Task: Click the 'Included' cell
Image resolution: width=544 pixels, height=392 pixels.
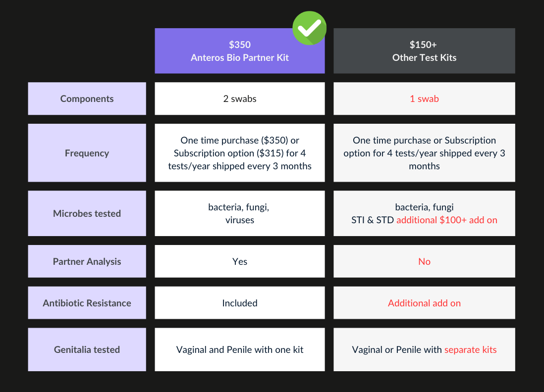Action: 240,303
